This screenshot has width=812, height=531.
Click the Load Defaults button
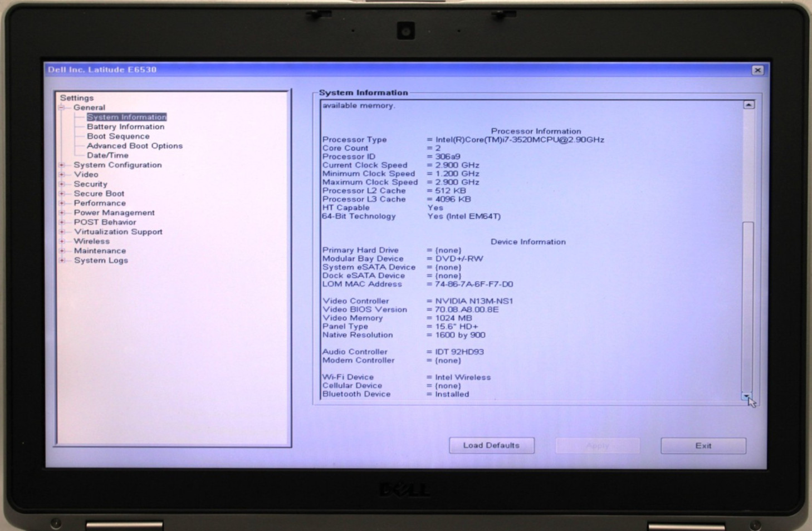pyautogui.click(x=492, y=445)
